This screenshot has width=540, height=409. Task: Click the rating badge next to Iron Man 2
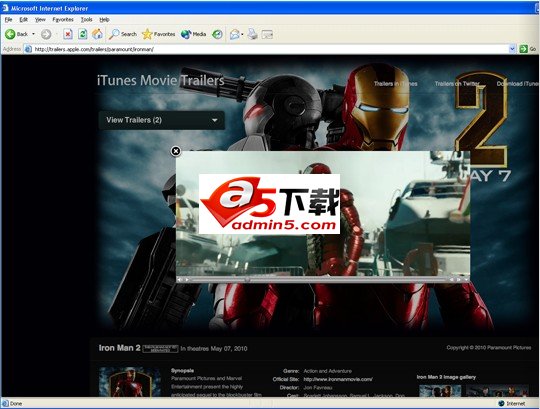pyautogui.click(x=160, y=349)
